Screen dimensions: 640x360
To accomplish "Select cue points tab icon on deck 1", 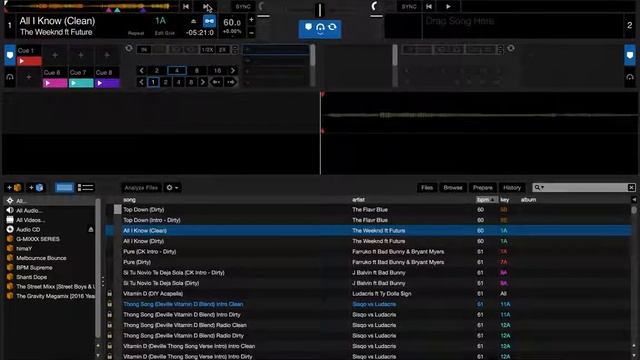I will pos(10,55).
